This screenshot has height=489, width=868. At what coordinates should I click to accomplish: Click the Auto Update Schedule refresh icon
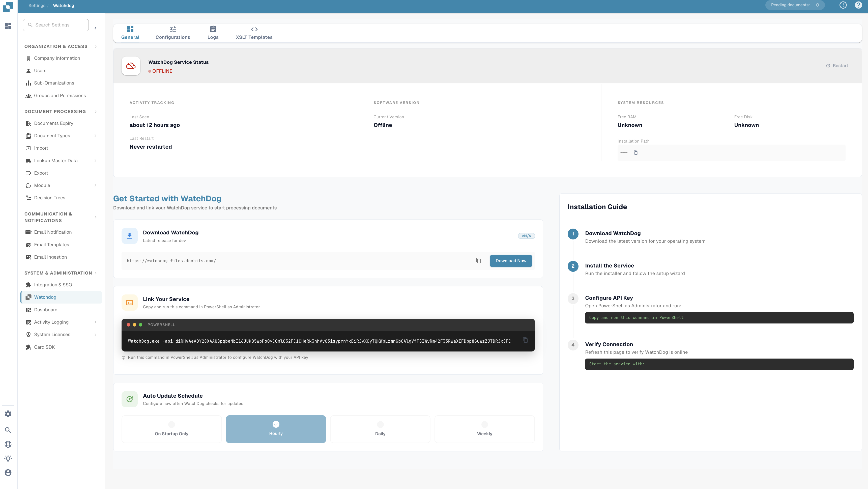point(129,399)
